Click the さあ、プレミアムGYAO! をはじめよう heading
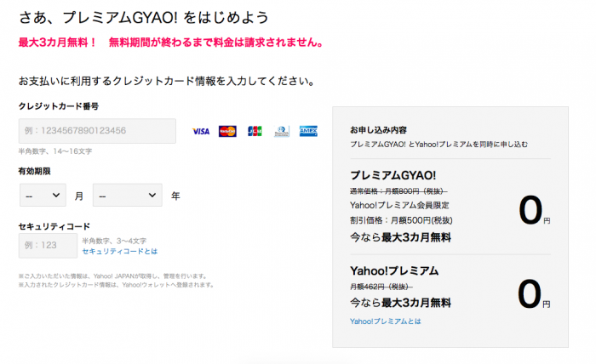The image size is (596, 364). point(144,18)
